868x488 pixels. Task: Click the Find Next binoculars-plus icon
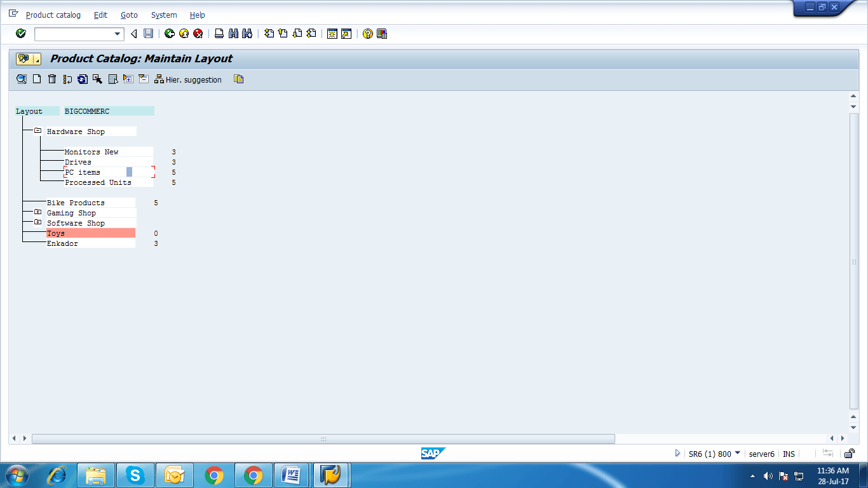pyautogui.click(x=247, y=34)
